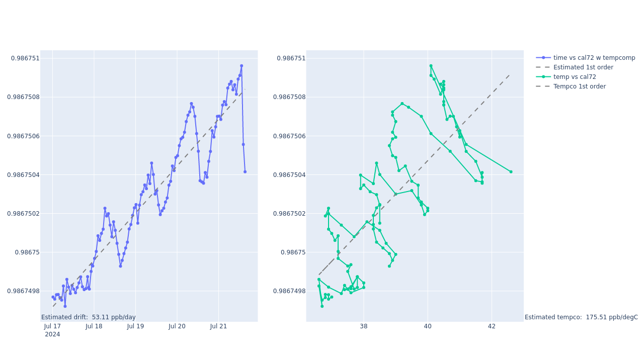The height and width of the screenshot is (362, 644).
Task: Click the rightmost green data point in temp plot
Action: click(x=511, y=171)
